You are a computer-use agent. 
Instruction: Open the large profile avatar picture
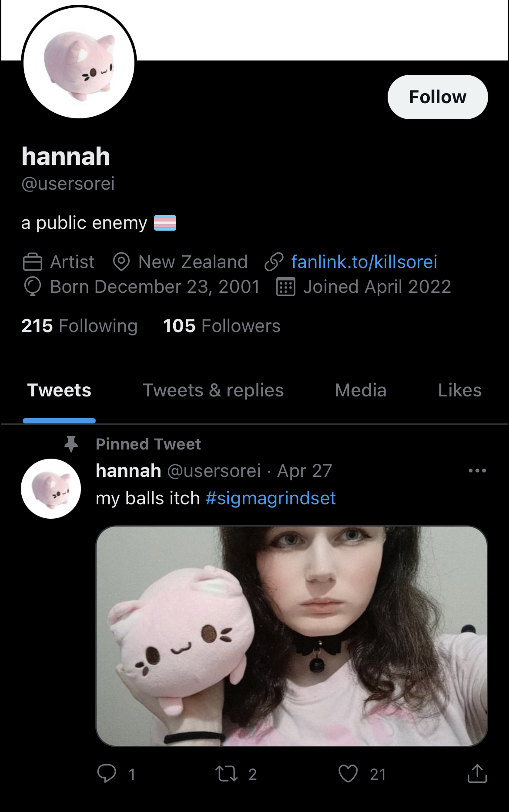tap(79, 62)
